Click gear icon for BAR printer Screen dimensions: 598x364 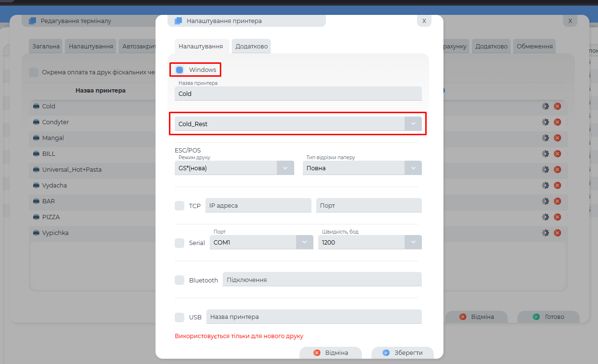click(545, 201)
